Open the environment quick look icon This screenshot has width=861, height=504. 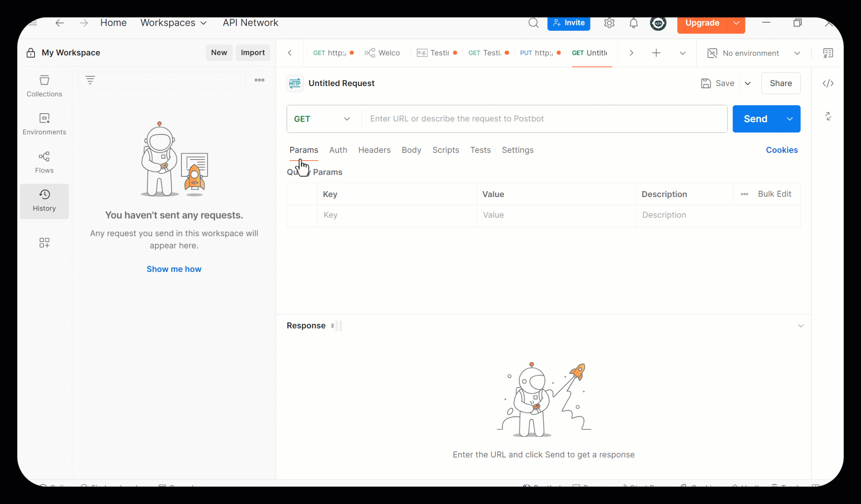[828, 53]
